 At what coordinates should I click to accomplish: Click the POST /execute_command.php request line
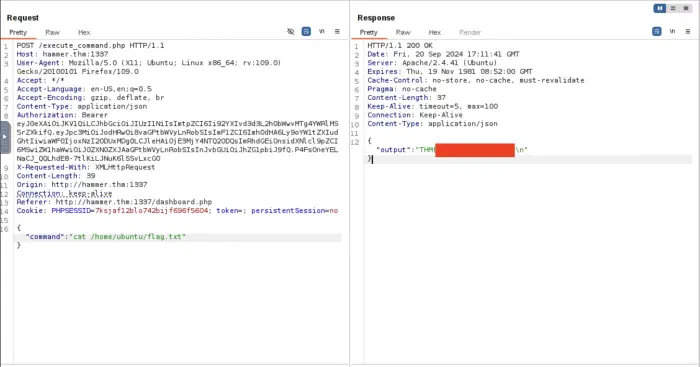click(91, 46)
